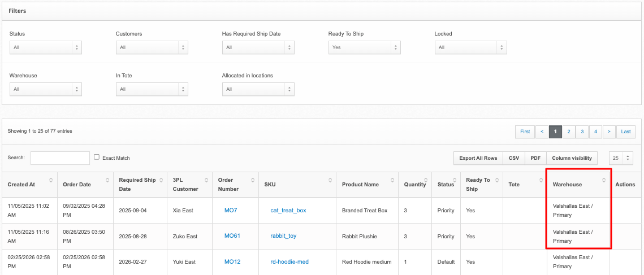Jump to the Last page
644x275 pixels.
625,132
